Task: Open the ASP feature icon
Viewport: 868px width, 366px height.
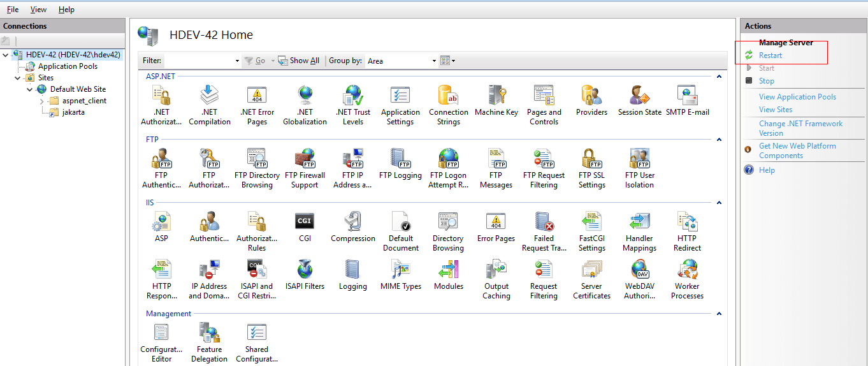Action: pyautogui.click(x=161, y=227)
